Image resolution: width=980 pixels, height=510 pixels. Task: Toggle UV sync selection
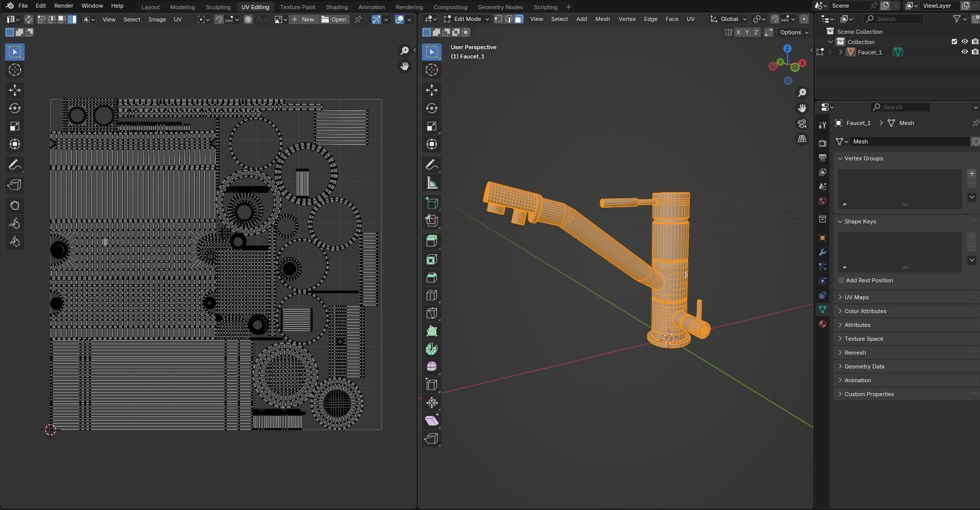pos(28,19)
